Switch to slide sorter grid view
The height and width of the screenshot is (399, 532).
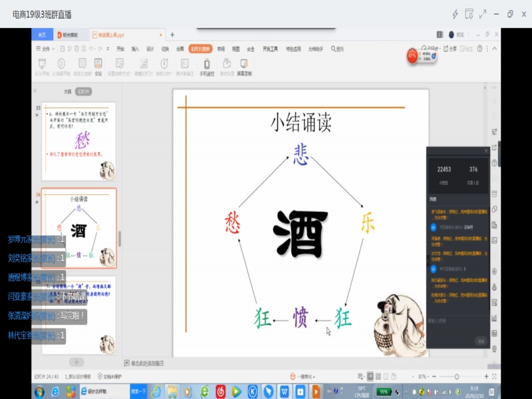coord(378,376)
